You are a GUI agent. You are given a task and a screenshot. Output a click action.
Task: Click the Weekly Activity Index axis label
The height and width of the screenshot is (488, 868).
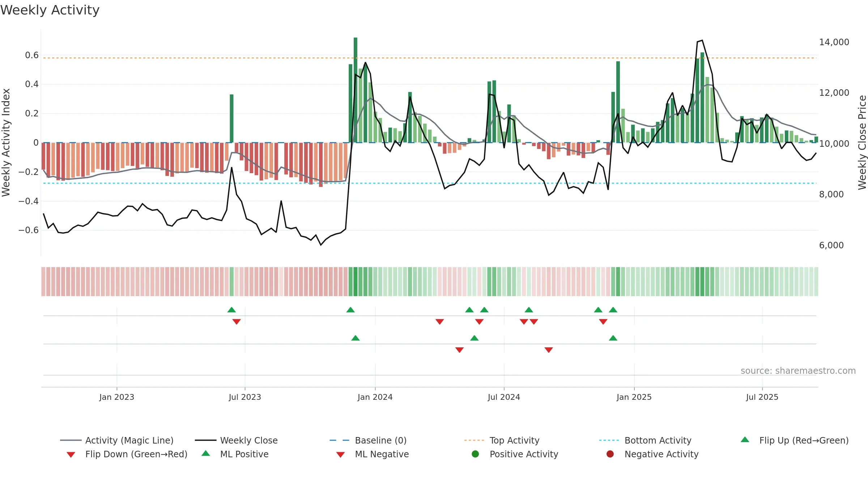(6, 142)
